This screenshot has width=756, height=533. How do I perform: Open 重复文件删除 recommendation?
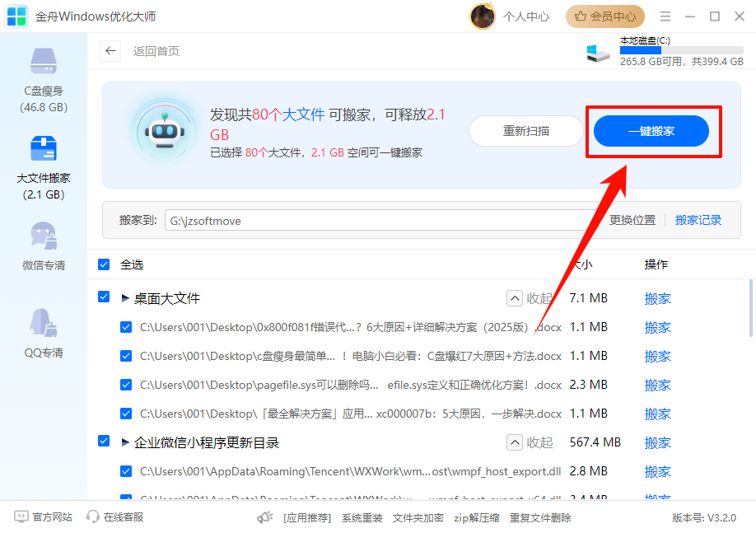tap(540, 517)
